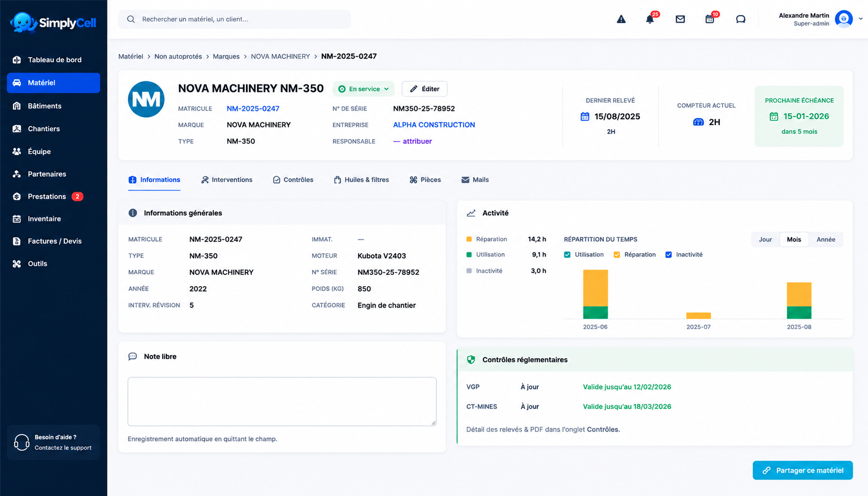
Task: Click Contactez le support
Action: [x=63, y=448]
